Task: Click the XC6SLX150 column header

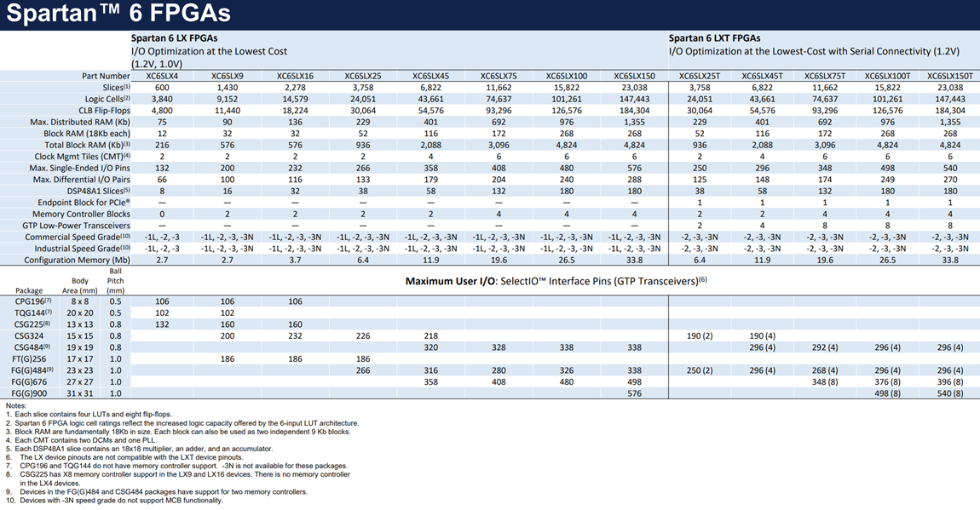Action: pos(634,76)
